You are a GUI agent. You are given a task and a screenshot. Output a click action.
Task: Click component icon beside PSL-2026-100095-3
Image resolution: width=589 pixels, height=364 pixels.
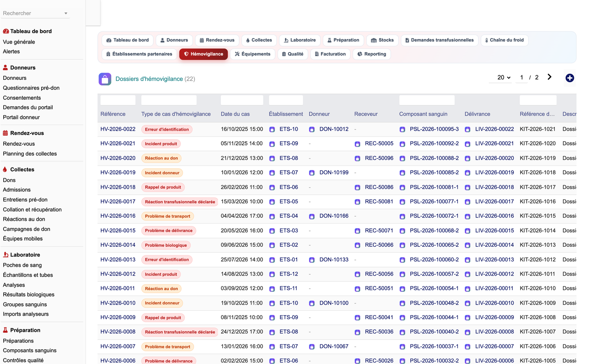click(x=402, y=129)
